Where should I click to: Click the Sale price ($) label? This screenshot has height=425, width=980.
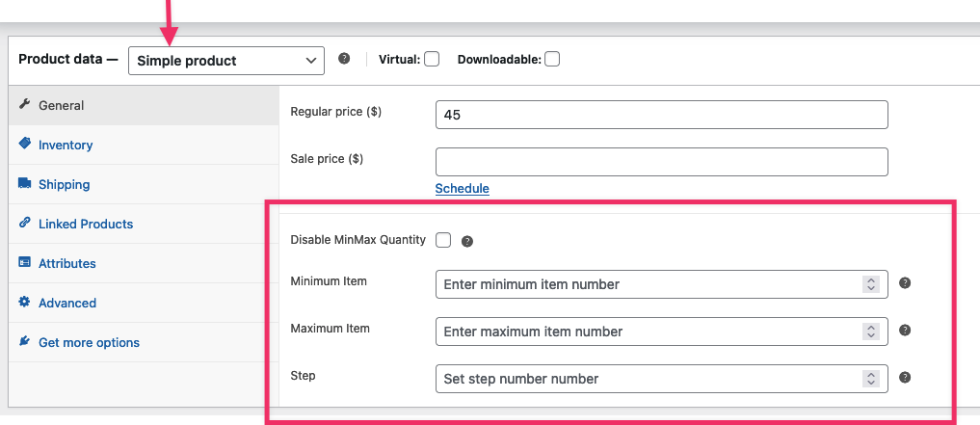click(x=327, y=159)
